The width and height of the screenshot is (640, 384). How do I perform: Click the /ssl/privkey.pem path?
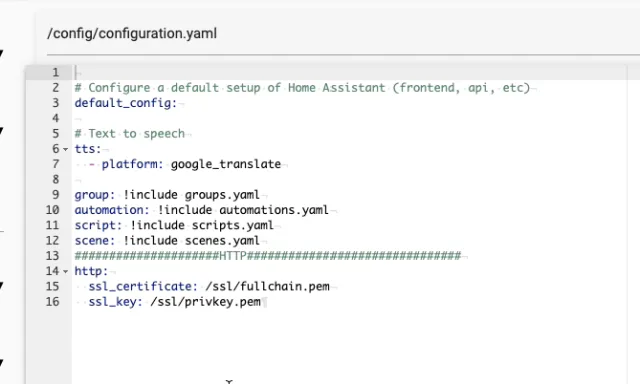point(205,302)
